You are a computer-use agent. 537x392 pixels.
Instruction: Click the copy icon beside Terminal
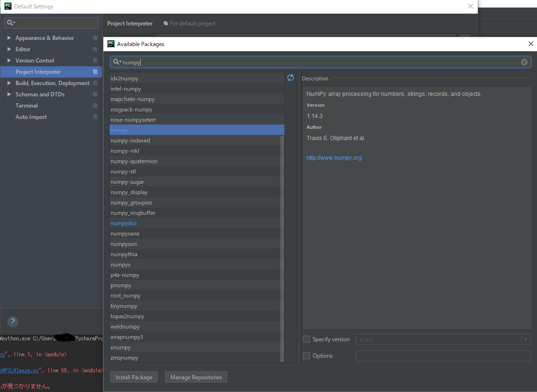(95, 106)
